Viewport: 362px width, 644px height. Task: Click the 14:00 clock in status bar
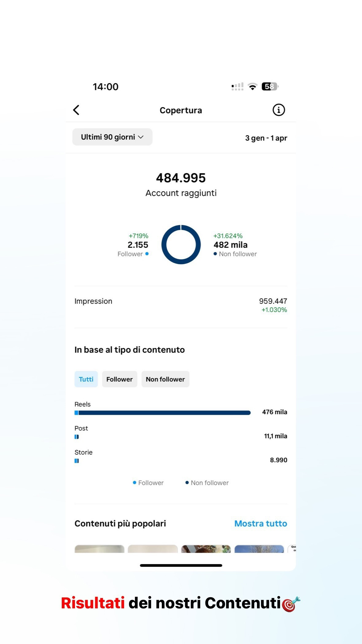point(106,87)
